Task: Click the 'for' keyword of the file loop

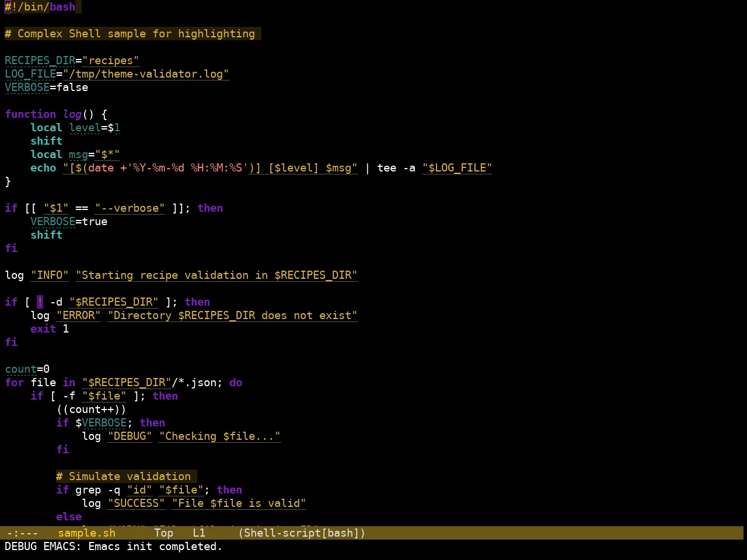Action: 15,383
